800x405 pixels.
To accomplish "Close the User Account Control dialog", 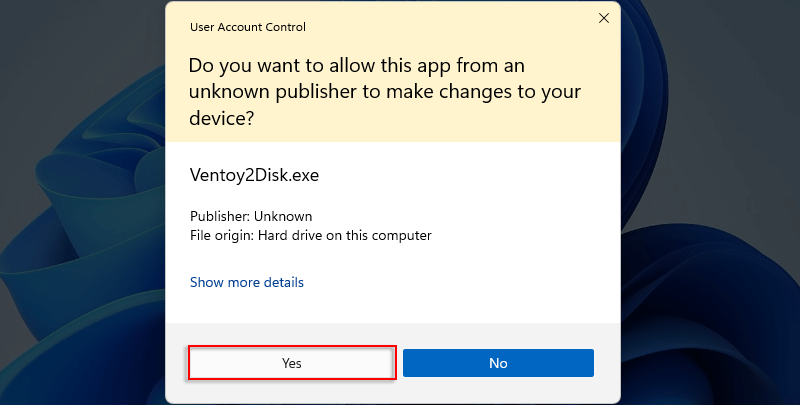I will (x=603, y=17).
